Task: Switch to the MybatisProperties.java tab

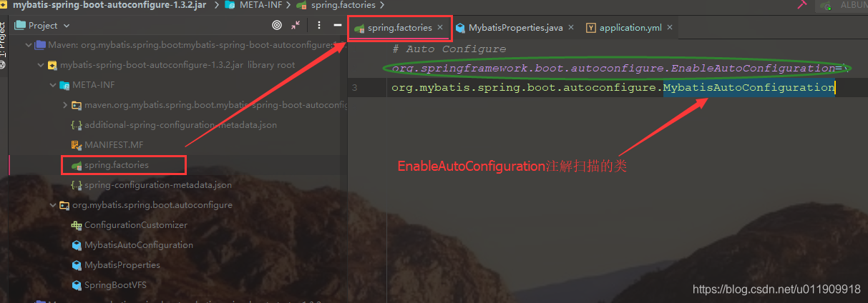Action: click(515, 28)
